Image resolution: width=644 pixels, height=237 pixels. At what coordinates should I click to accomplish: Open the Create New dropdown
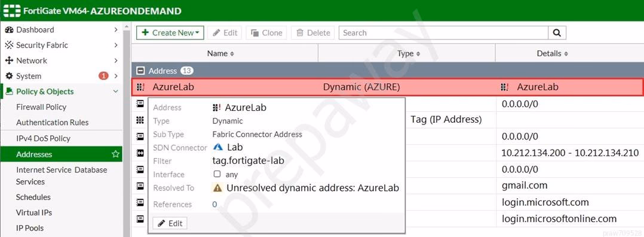click(x=170, y=33)
